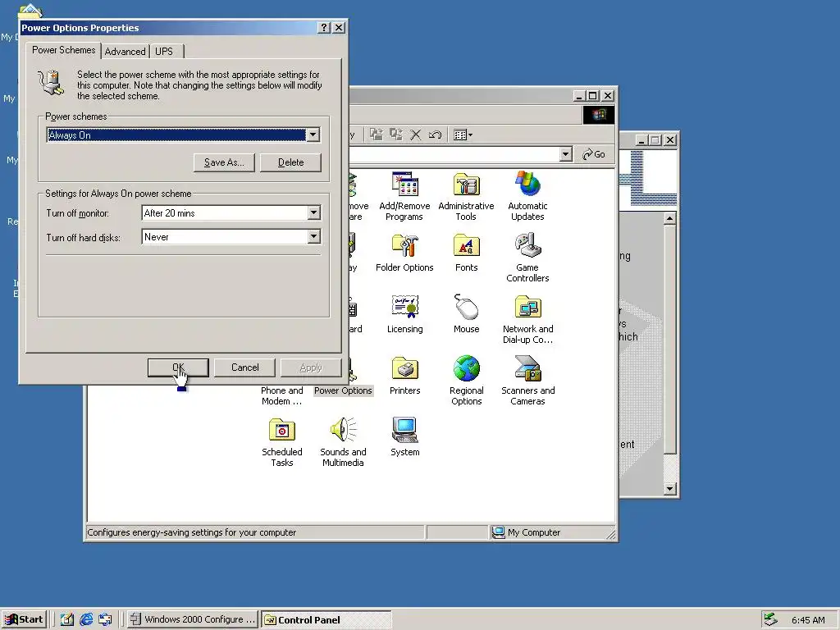Select Power Options label in Control Panel
This screenshot has width=840, height=630.
(343, 390)
